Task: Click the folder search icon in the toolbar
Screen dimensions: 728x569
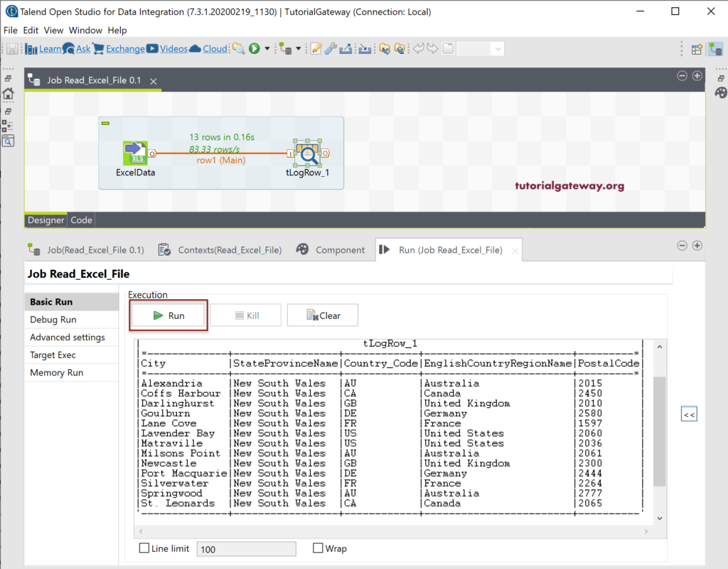Action: pos(239,49)
